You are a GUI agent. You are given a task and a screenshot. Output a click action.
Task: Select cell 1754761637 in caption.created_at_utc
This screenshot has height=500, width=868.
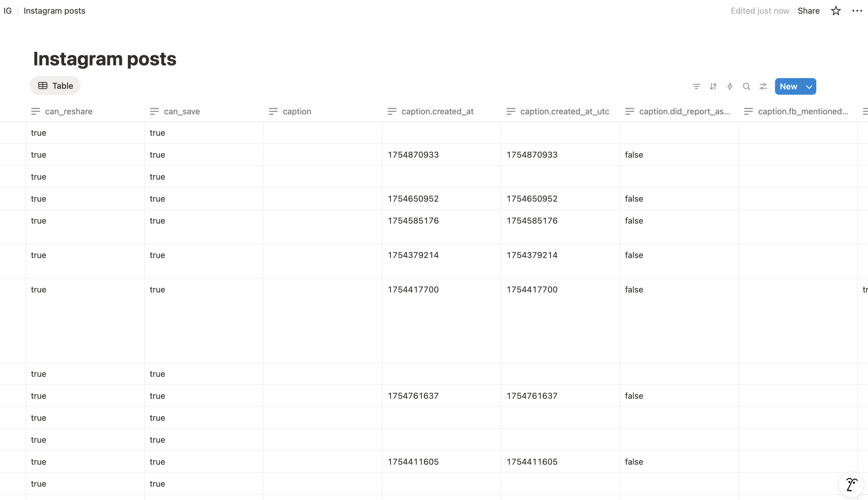[x=561, y=396]
